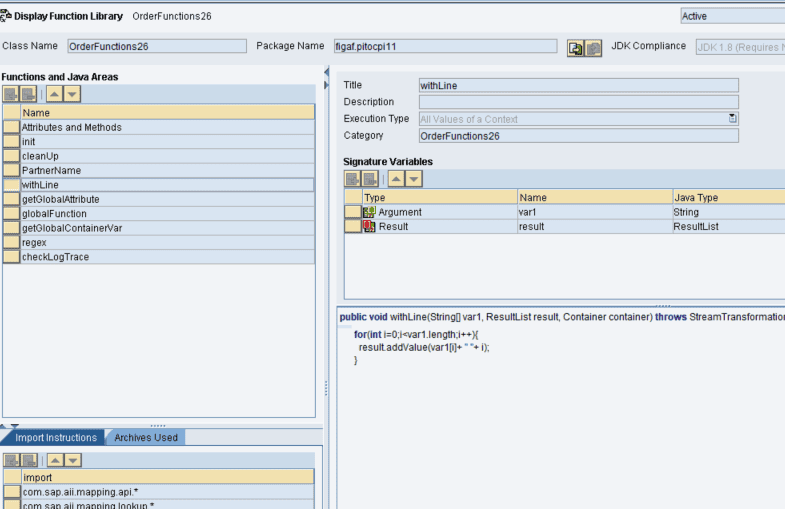The width and height of the screenshot is (785, 509).
Task: Select the withLine function row
Action: click(x=167, y=185)
